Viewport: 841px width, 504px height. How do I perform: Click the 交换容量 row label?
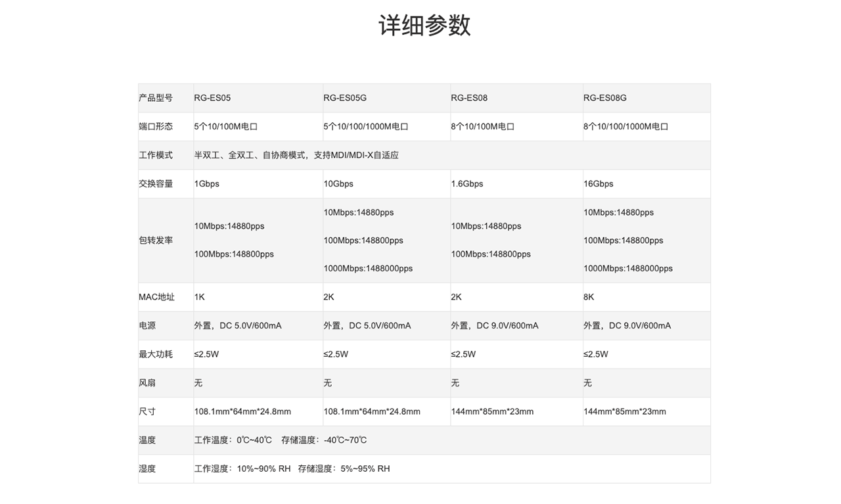click(x=156, y=184)
